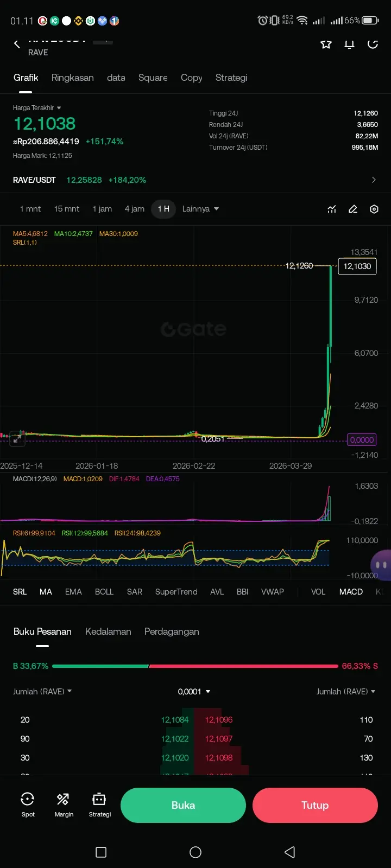
Task: Toggle SAR indicator
Action: click(134, 592)
